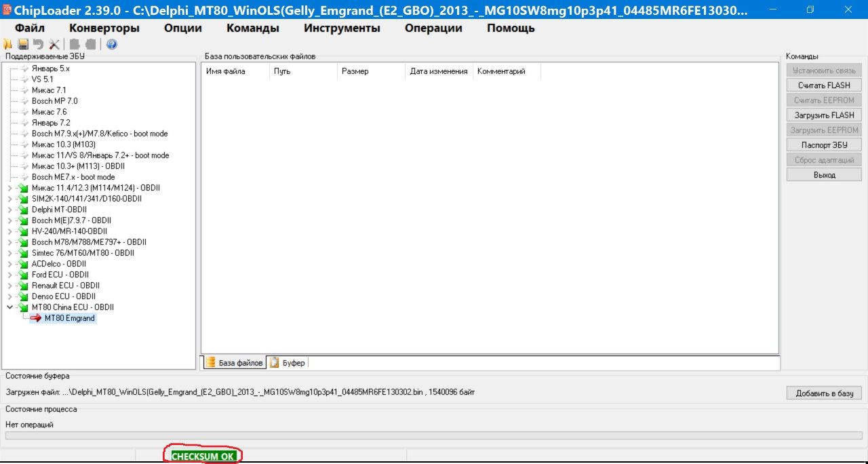Screen dimensions: 868x464
Task: Click the save floppy disk icon
Action: (23, 44)
